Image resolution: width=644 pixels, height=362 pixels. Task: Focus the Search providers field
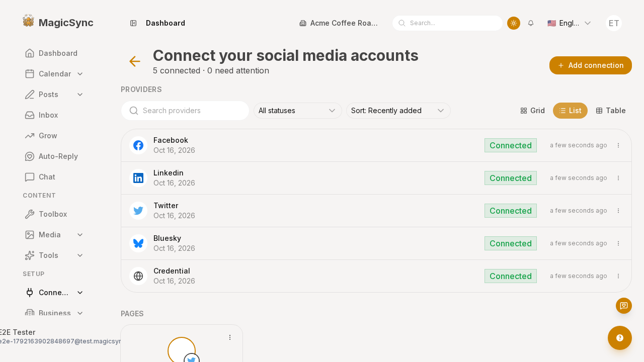[185, 111]
